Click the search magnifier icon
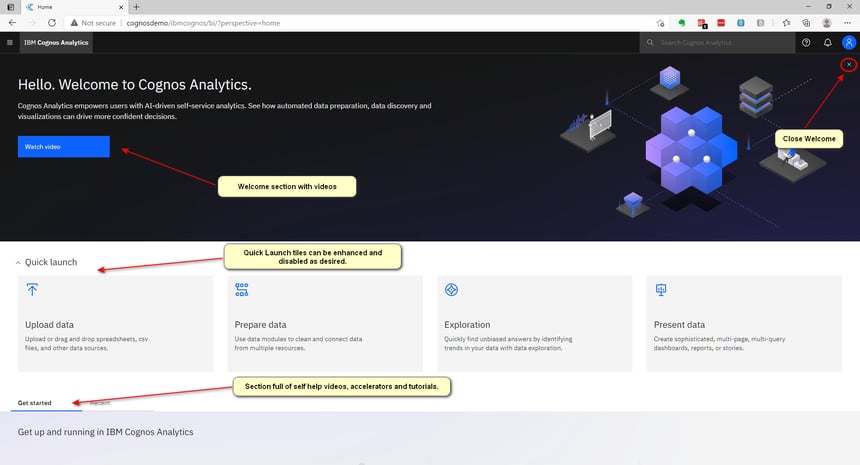860x465 pixels. point(650,42)
